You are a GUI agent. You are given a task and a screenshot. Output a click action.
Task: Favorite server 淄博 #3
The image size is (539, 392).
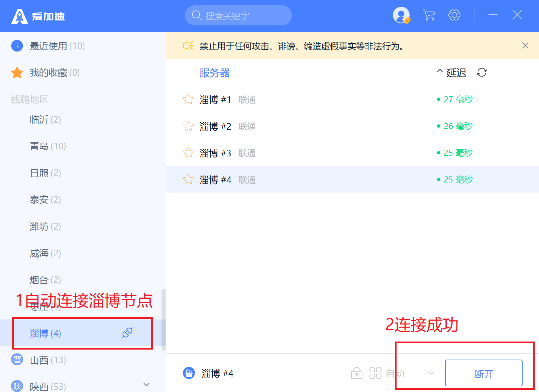click(188, 153)
